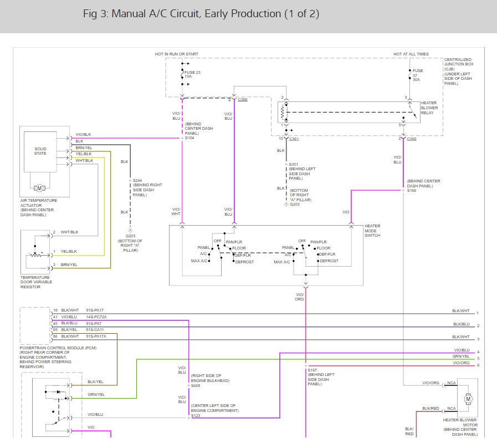497x448 pixels.
Task: Click connector reference C361
Action: pyautogui.click(x=294, y=139)
